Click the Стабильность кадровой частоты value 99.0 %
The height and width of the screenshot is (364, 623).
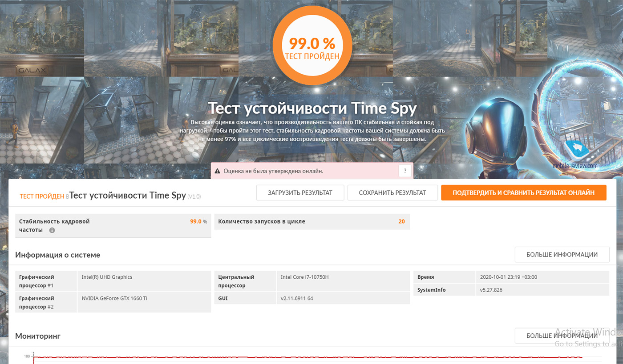(x=198, y=221)
